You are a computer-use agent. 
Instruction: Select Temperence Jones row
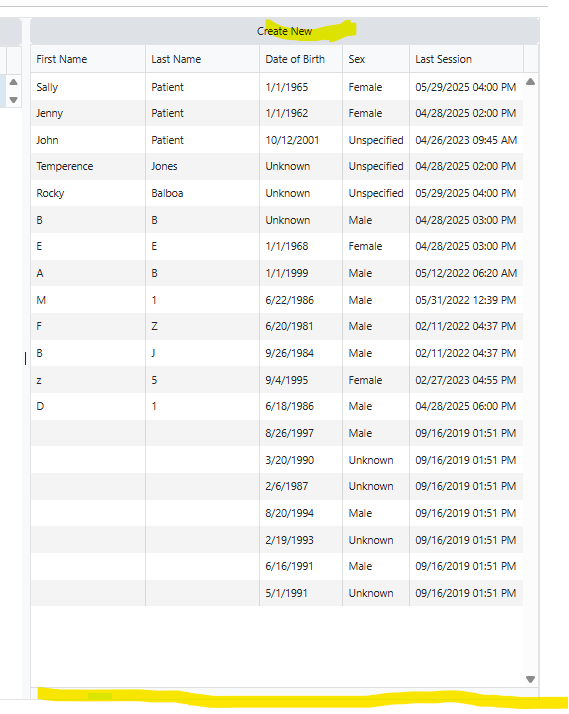tap(277, 167)
